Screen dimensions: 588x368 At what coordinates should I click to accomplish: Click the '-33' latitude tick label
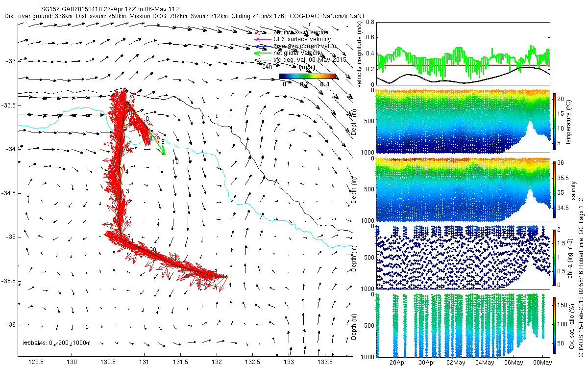tap(10, 61)
